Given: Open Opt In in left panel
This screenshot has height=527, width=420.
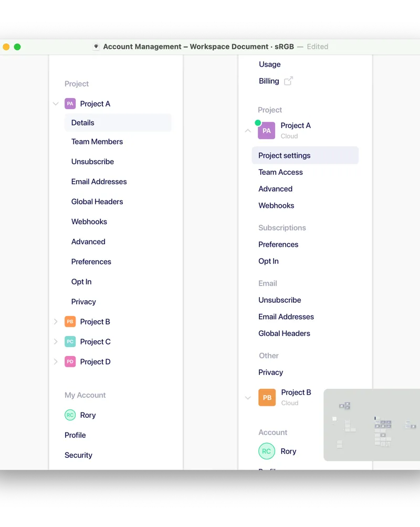Looking at the screenshot, I should click(81, 282).
